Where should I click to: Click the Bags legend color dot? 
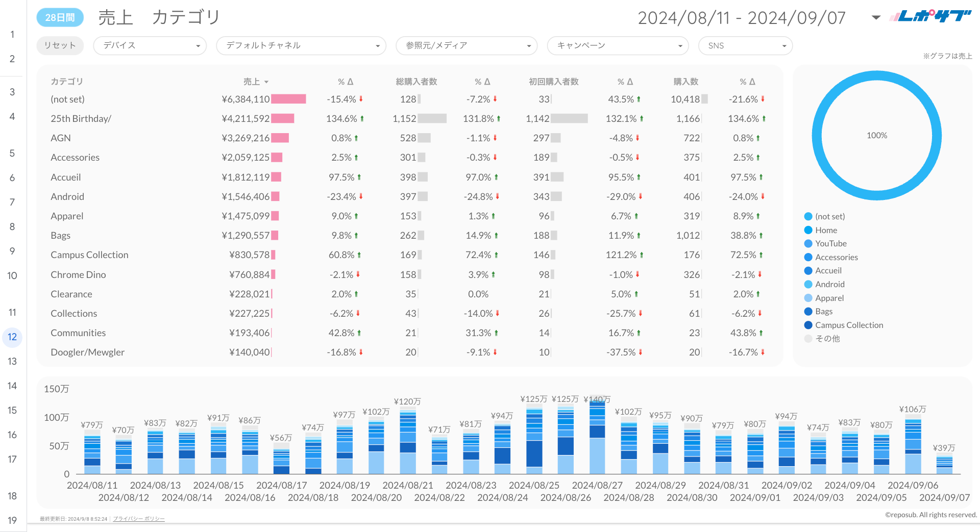pos(808,312)
